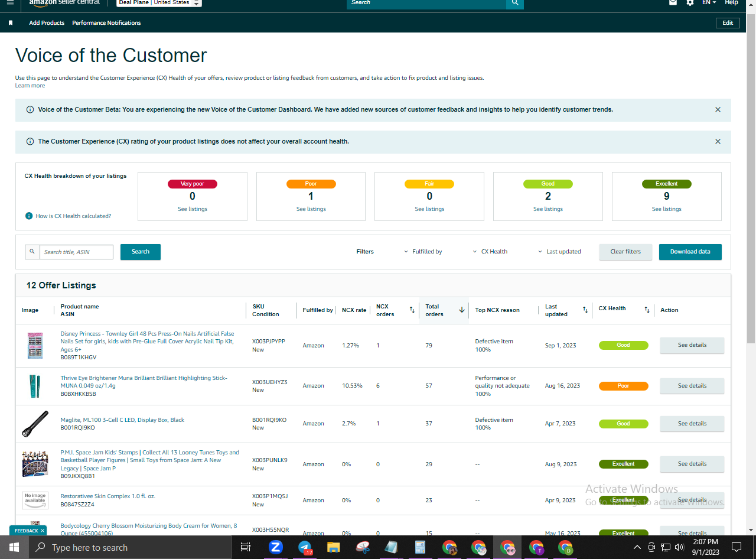Show hidden system tray icons

(x=637, y=548)
